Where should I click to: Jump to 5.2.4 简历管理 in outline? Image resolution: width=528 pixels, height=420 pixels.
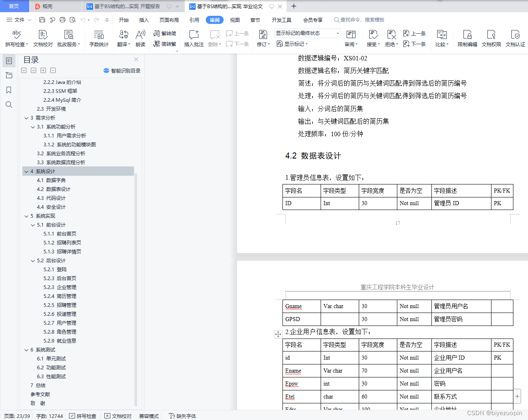[x=60, y=296]
